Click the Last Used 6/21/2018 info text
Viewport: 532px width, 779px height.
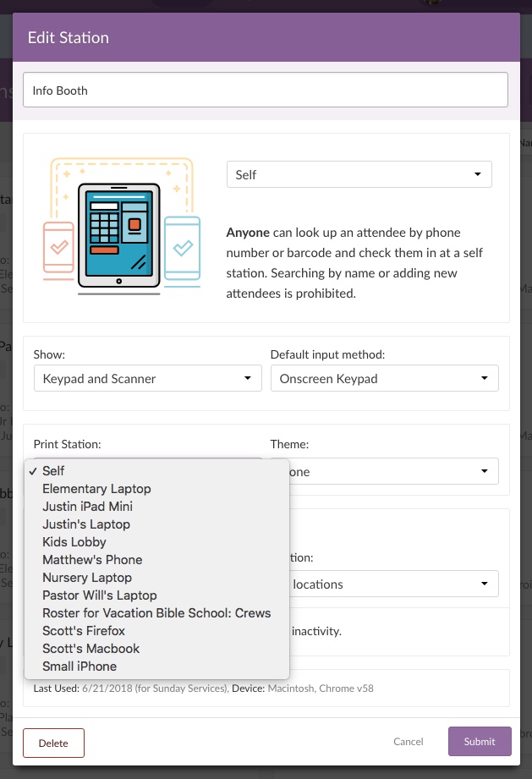click(130, 688)
